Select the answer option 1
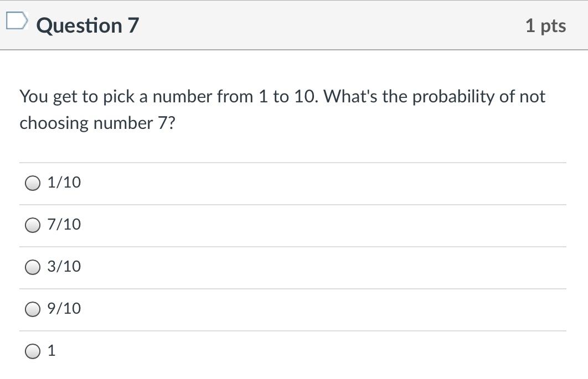The image size is (588, 379). (33, 350)
